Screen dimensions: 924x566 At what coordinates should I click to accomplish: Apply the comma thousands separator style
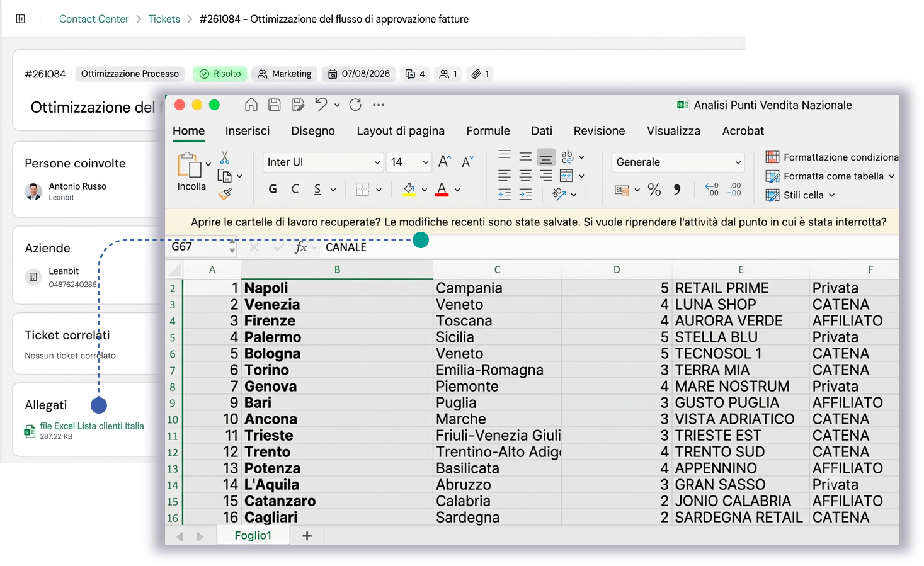coord(677,190)
